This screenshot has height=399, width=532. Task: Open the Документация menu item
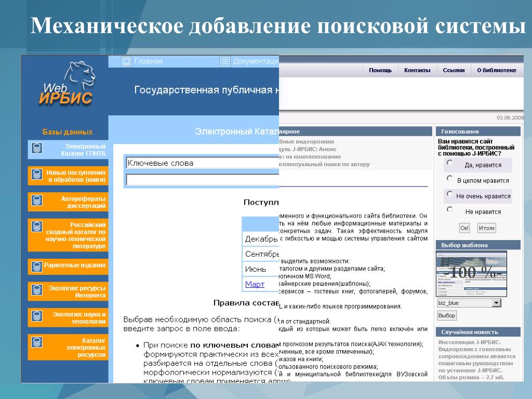pos(256,61)
